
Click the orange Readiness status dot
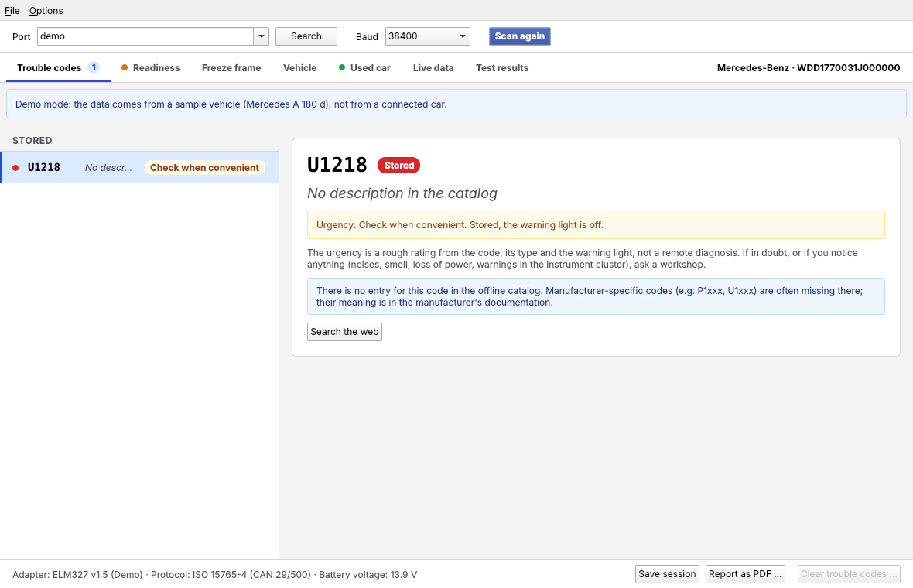tap(124, 67)
